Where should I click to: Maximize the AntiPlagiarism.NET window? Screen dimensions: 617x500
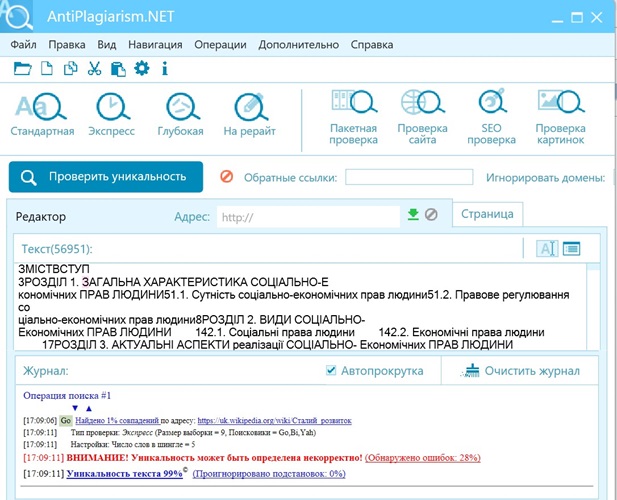point(577,17)
